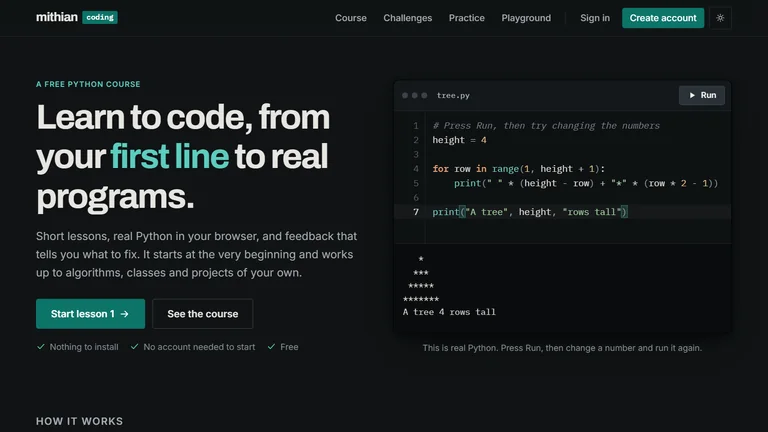Go to the Practice page

(x=467, y=18)
